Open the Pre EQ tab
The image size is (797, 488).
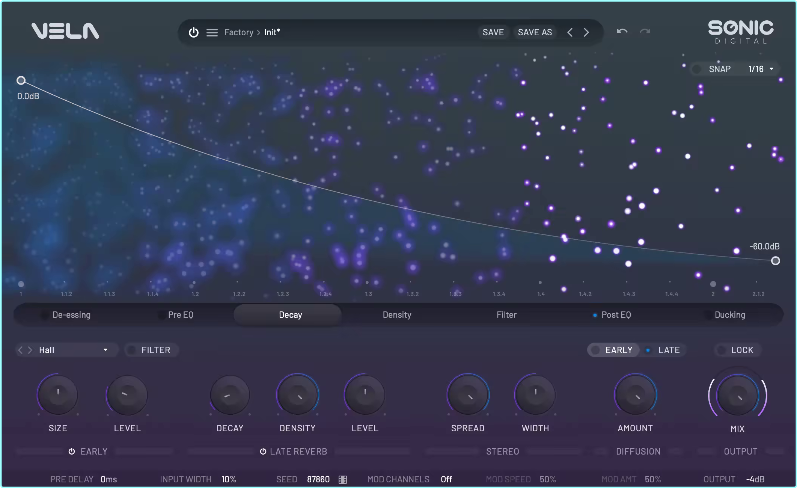(x=180, y=315)
